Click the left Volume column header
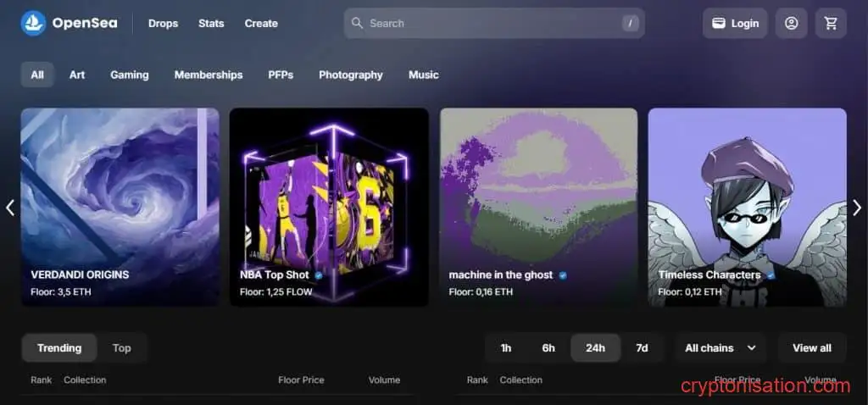 point(384,380)
